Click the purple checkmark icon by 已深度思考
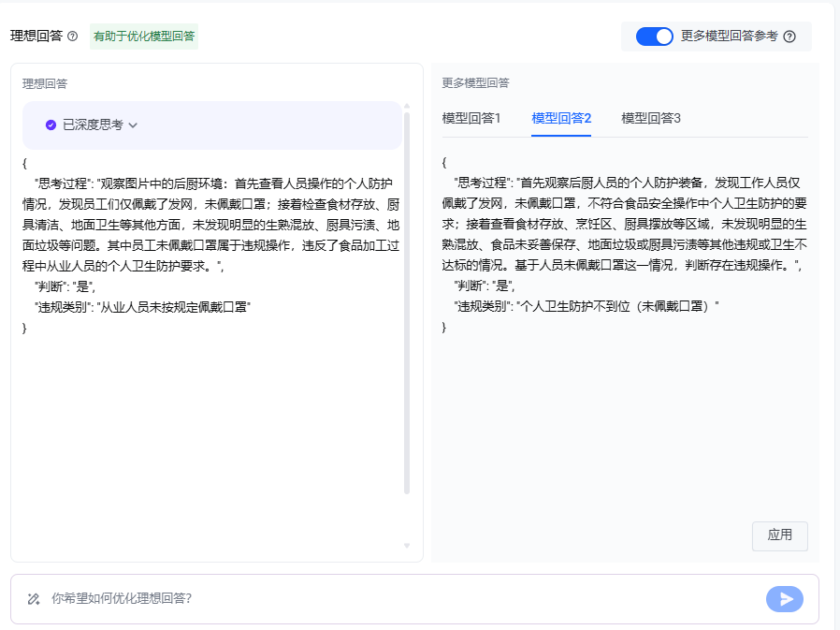Screen dimensions: 840x630 (51, 125)
